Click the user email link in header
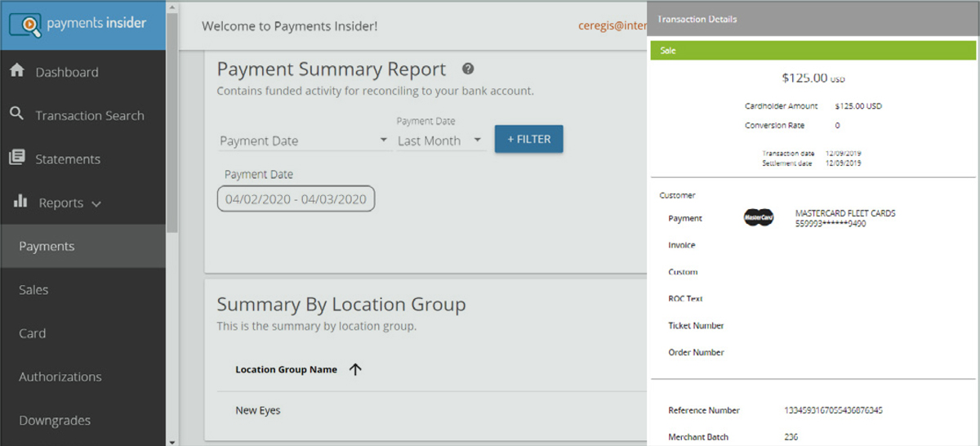This screenshot has width=980, height=446. tap(612, 25)
